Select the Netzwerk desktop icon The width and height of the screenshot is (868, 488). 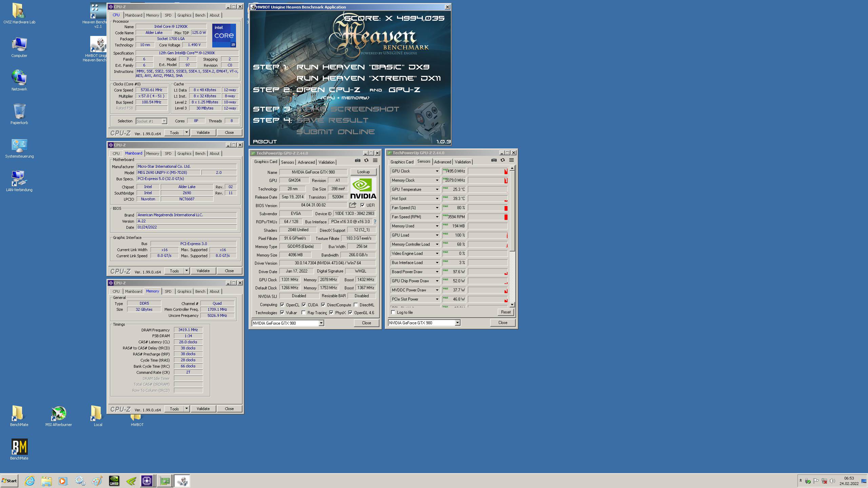click(19, 81)
